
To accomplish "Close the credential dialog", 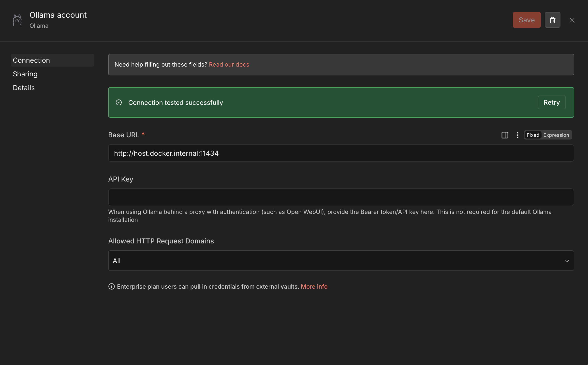I will coord(572,20).
